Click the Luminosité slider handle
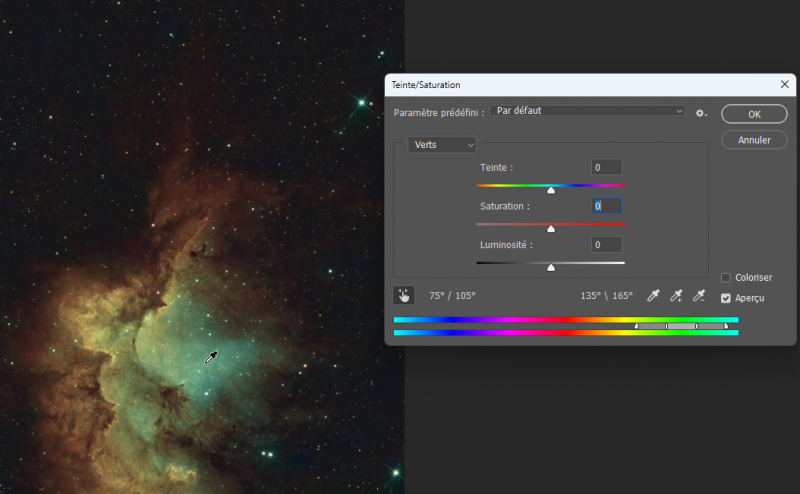The image size is (800, 494). (x=551, y=267)
